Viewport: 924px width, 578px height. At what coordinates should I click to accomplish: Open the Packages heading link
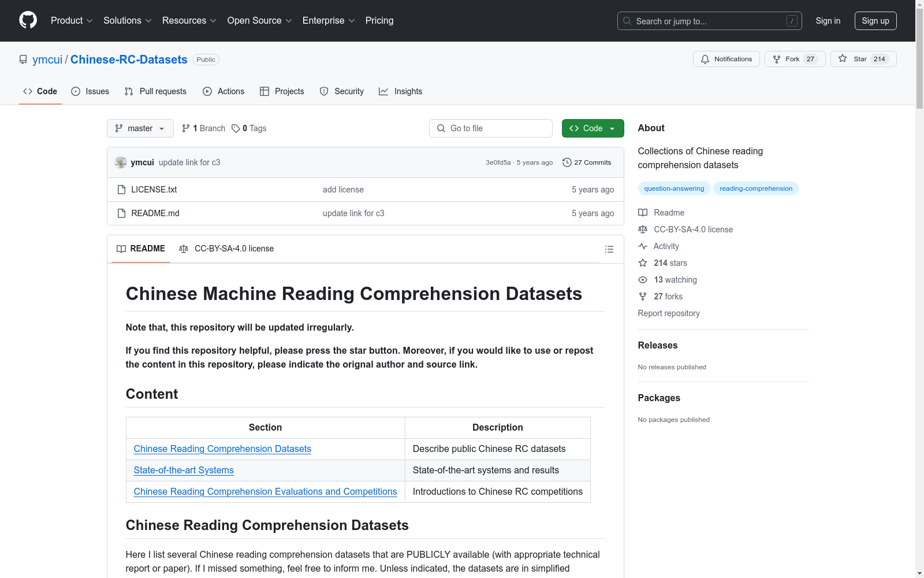[x=659, y=398]
